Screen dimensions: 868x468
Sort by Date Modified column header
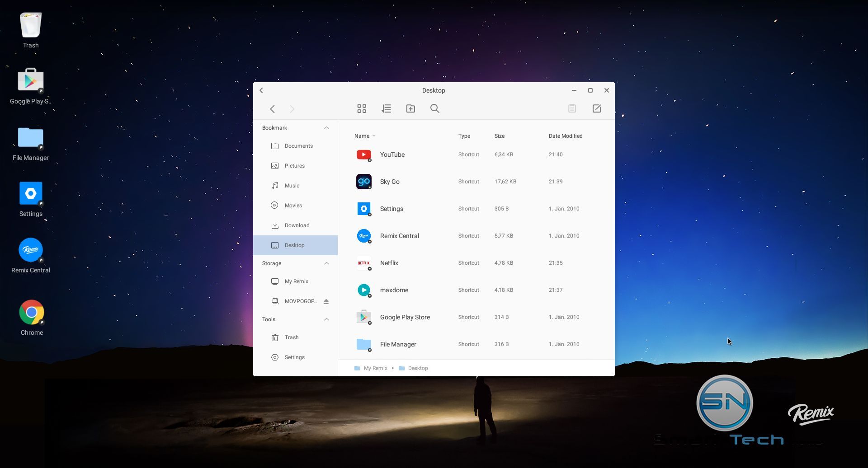[x=566, y=136]
